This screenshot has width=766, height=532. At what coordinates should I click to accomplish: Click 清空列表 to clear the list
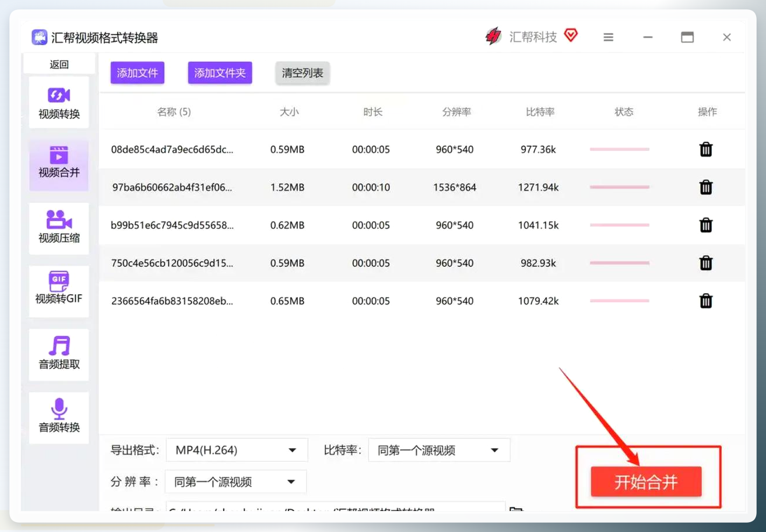(303, 73)
